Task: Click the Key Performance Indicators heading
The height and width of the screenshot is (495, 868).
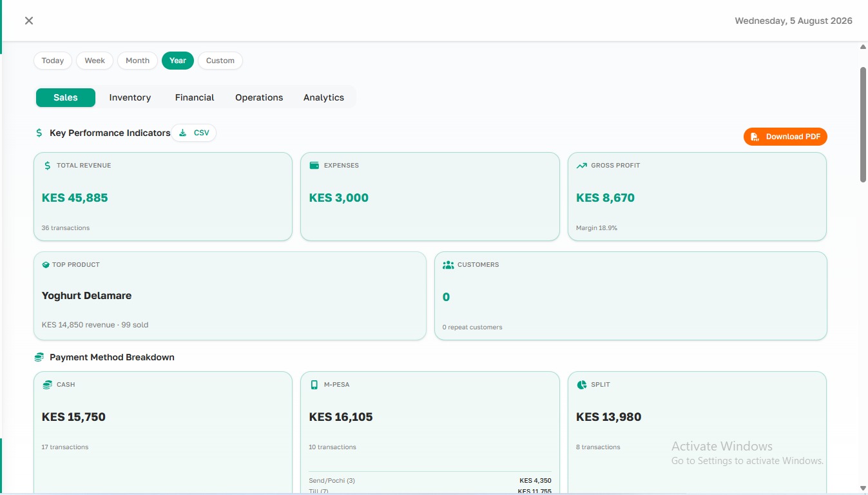Action: click(110, 133)
